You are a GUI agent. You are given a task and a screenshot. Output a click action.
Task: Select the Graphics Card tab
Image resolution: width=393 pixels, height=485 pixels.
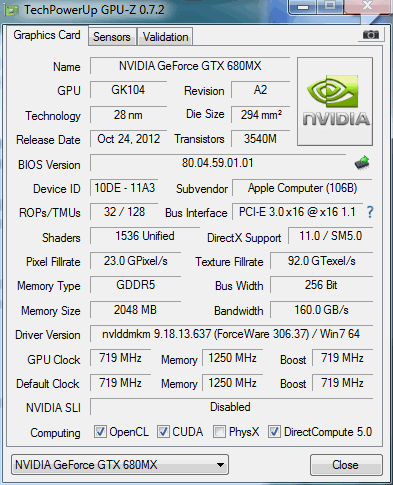[x=47, y=35]
